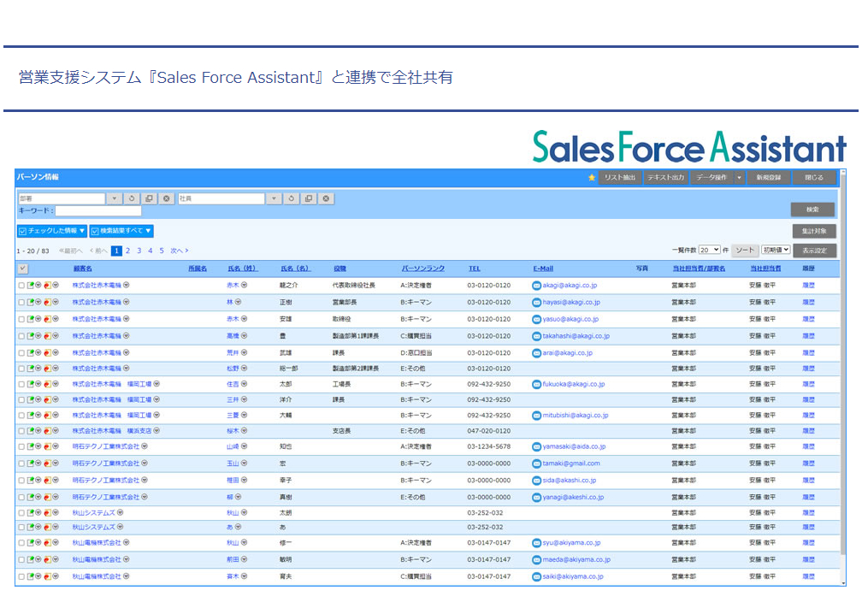Click the mail icon beside fukuoka@akagi.co.jp

coord(536,384)
